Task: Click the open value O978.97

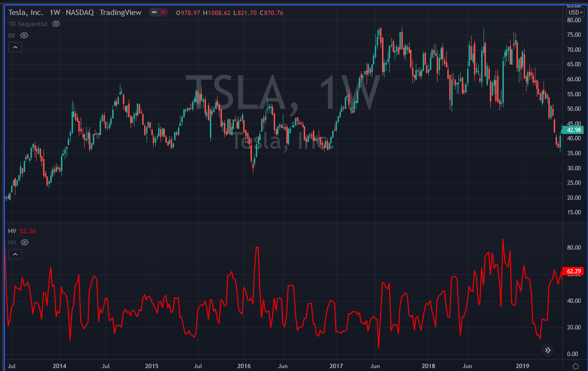Action: [x=189, y=13]
